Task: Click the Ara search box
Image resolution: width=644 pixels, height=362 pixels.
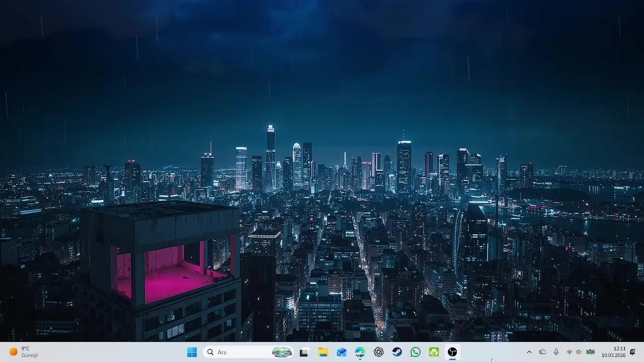Action: tap(249, 352)
